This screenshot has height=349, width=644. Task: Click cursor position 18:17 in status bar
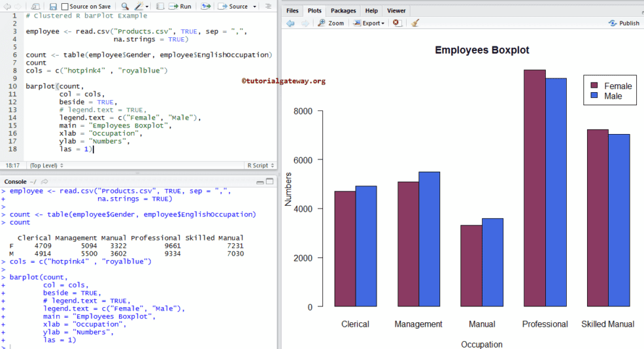click(x=12, y=165)
